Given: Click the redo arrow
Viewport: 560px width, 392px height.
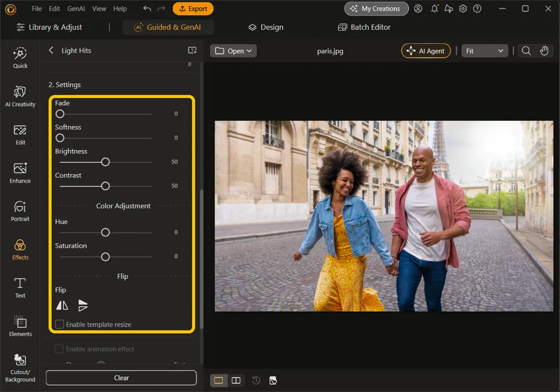Looking at the screenshot, I should pyautogui.click(x=161, y=8).
